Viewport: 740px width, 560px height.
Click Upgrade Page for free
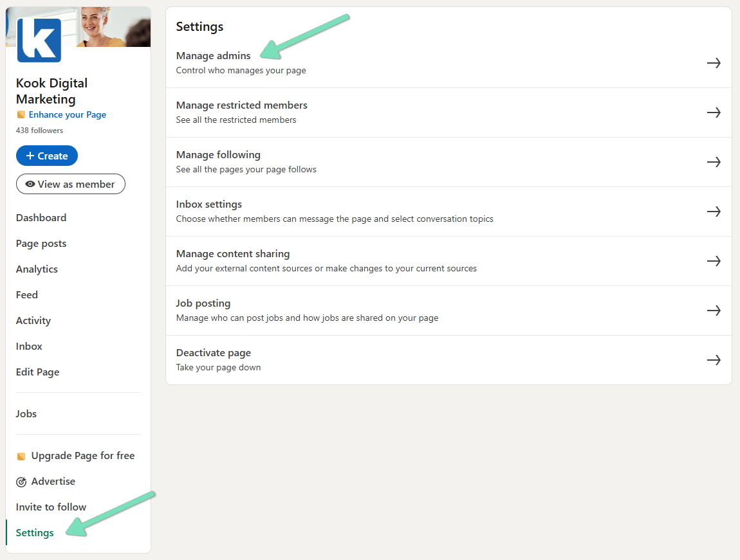(83, 456)
